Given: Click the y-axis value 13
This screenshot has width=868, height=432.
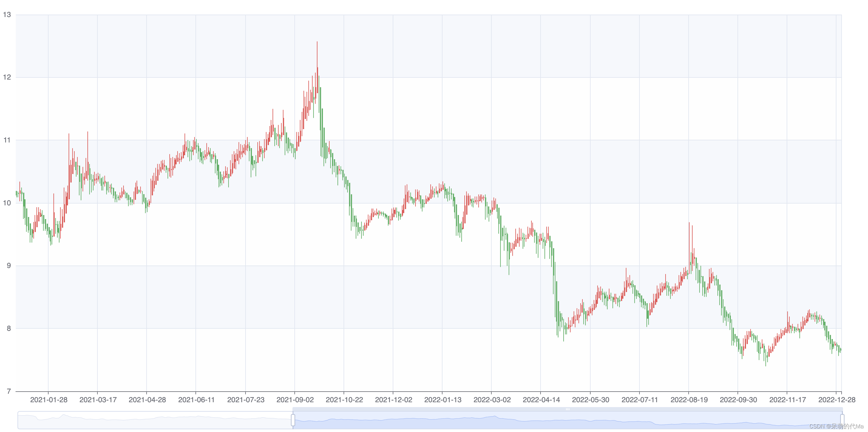Looking at the screenshot, I should [7, 15].
